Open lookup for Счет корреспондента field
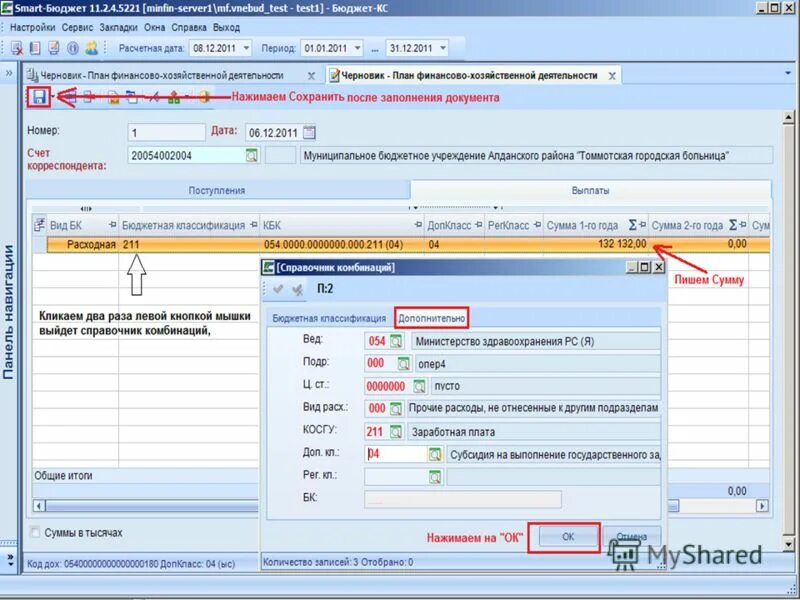Viewport: 800px width, 600px height. 252,156
